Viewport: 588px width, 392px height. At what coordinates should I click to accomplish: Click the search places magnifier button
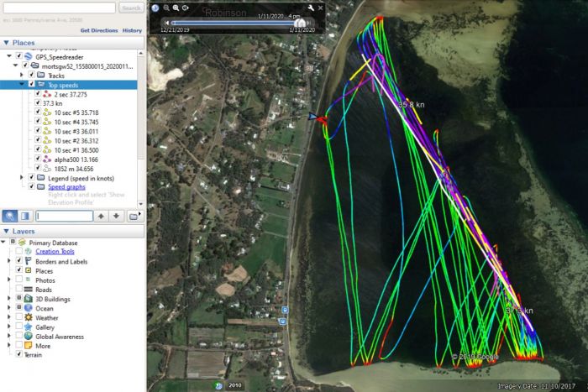pyautogui.click(x=10, y=216)
